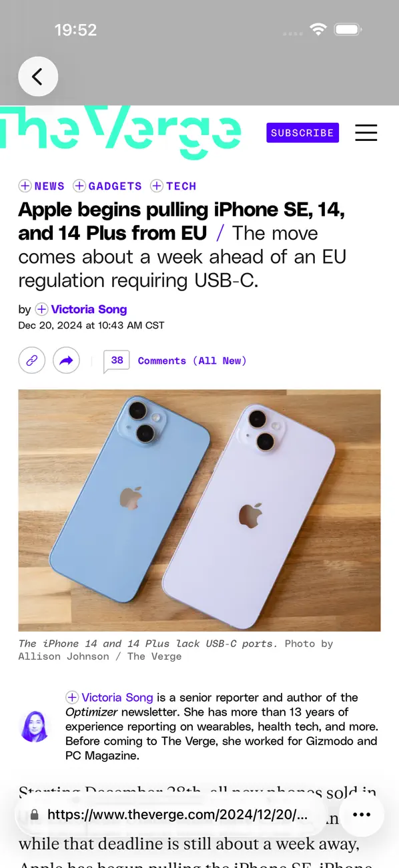Tap the share arrow icon
The height and width of the screenshot is (868, 399).
tap(66, 361)
